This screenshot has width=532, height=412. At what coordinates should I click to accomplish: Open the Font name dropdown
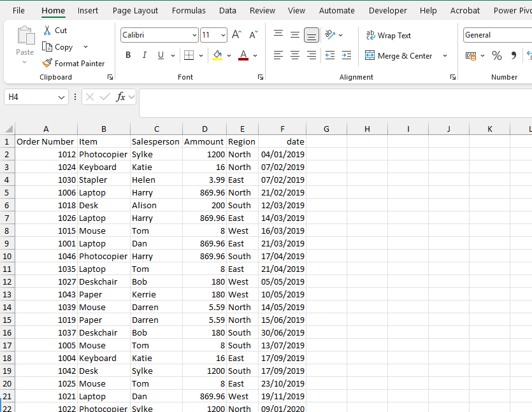pos(195,34)
